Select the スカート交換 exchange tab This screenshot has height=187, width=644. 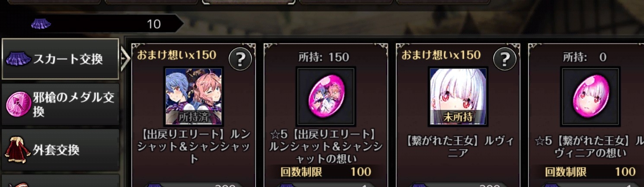60,59
